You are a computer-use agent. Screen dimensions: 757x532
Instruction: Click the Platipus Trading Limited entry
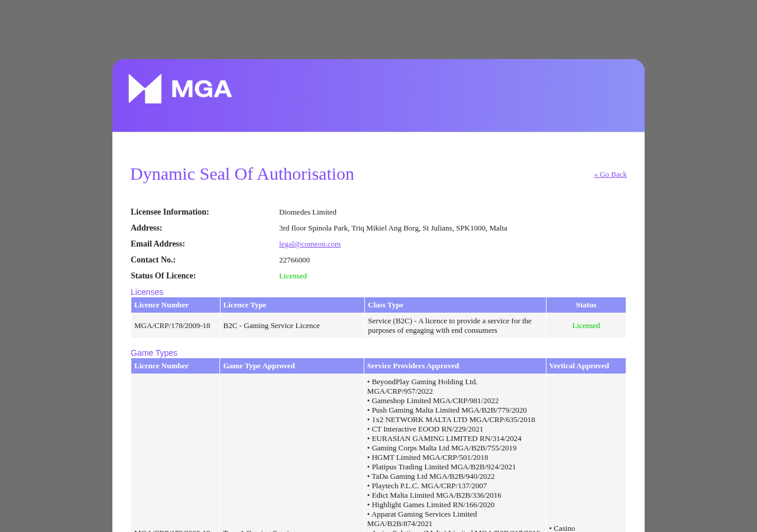click(442, 467)
